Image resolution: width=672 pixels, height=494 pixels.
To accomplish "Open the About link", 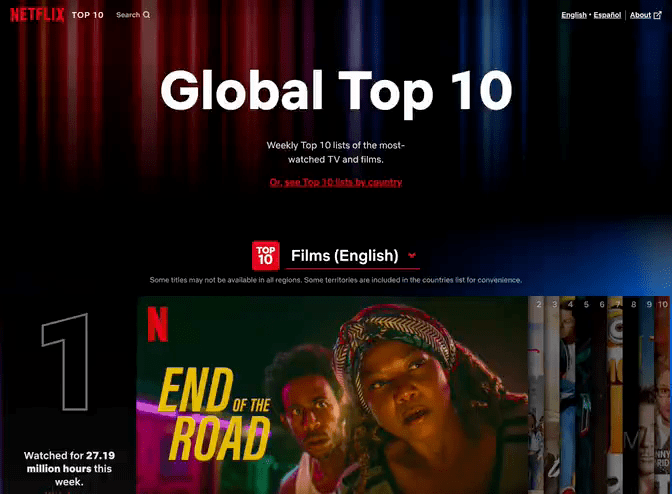I will point(638,15).
